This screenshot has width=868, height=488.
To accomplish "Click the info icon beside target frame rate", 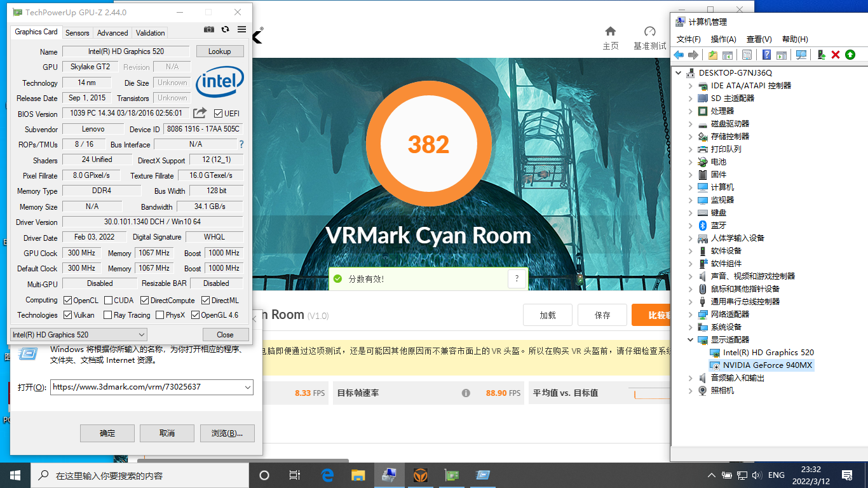I will click(466, 393).
